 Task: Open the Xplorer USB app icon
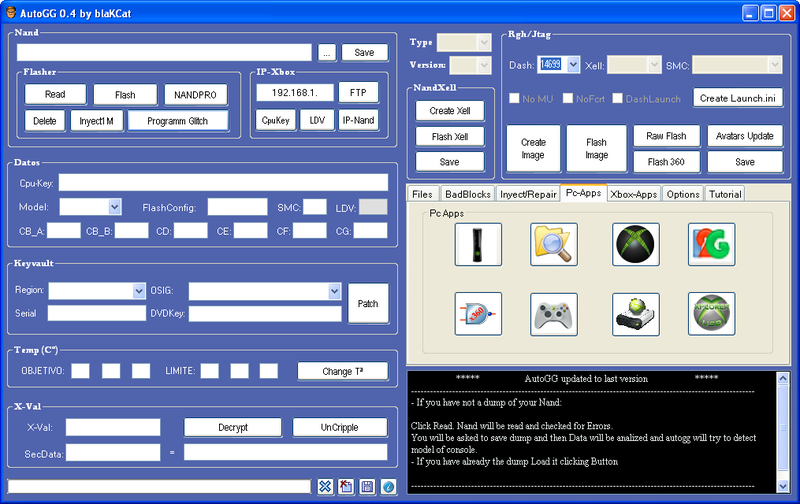coord(711,314)
